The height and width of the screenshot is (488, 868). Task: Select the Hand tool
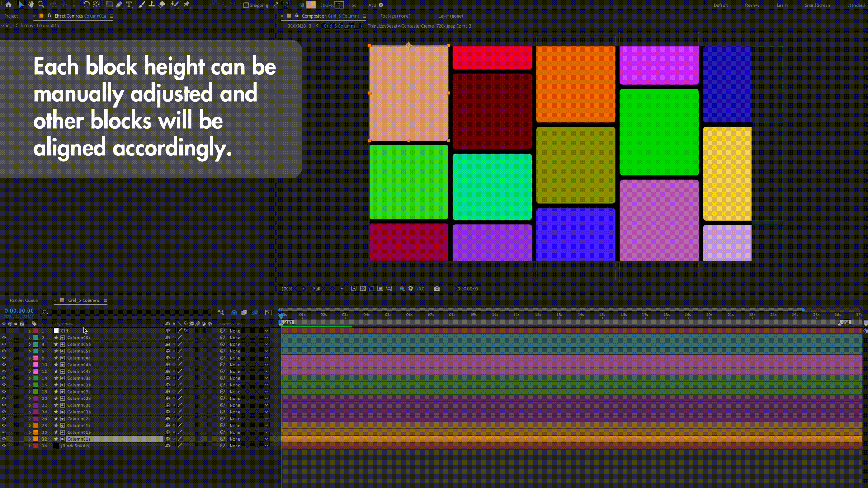31,5
